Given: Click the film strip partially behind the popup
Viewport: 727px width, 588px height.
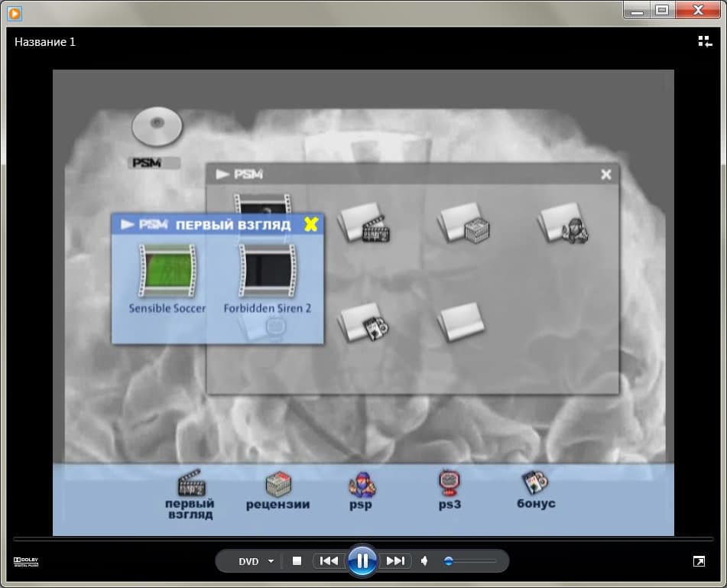Looking at the screenshot, I should tap(262, 203).
